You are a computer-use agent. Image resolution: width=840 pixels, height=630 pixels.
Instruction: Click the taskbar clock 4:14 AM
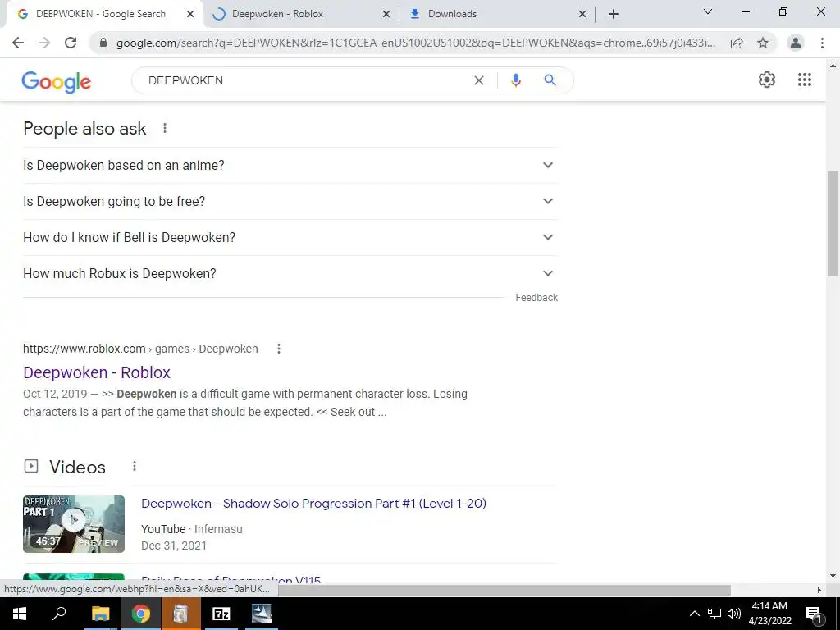click(x=769, y=614)
